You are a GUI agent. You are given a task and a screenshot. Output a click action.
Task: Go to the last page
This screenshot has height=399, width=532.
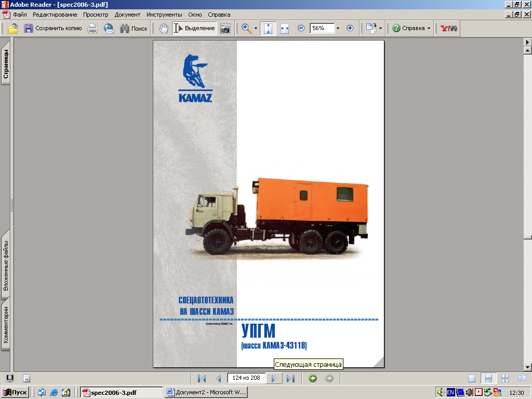tap(290, 378)
